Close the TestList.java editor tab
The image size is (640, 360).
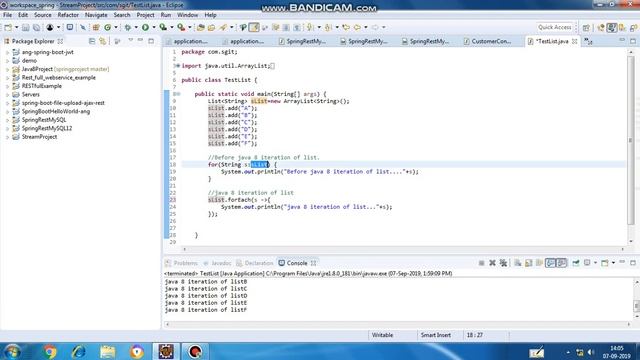click(575, 41)
